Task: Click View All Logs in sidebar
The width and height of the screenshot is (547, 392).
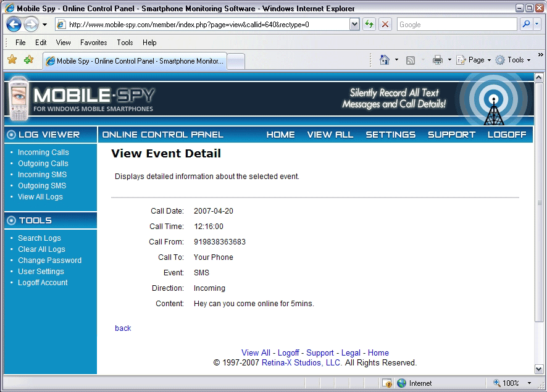Action: (x=40, y=197)
